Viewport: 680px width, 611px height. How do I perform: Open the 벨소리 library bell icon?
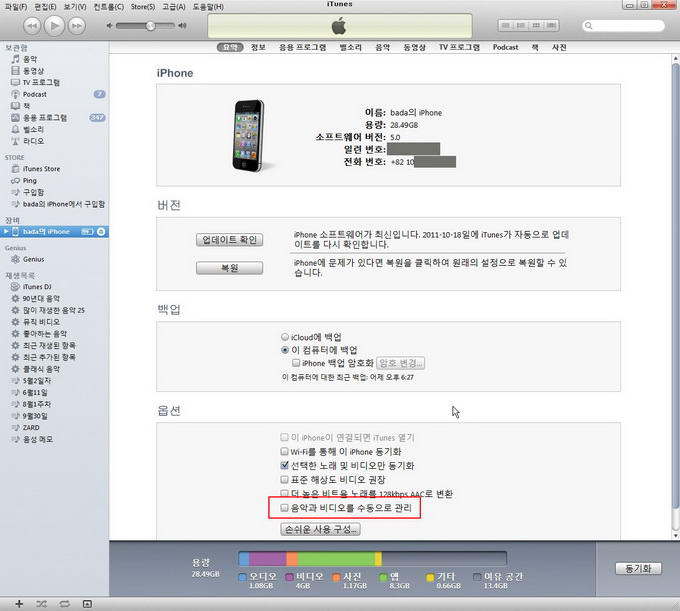15,129
